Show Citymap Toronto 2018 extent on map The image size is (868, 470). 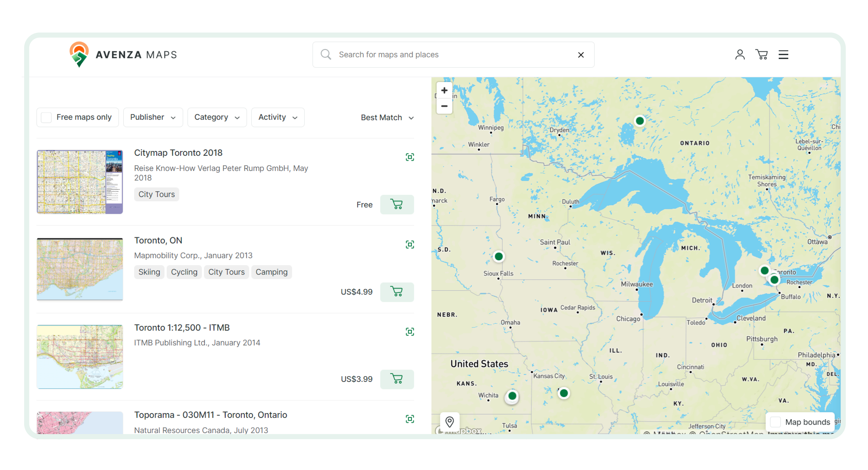(x=410, y=157)
